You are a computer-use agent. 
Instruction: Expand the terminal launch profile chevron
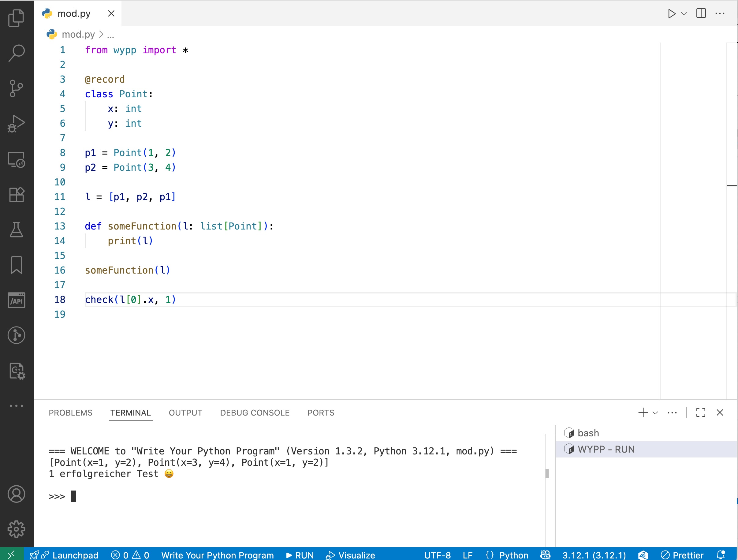(655, 413)
